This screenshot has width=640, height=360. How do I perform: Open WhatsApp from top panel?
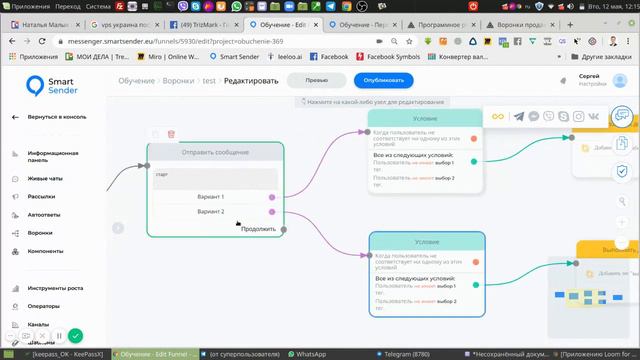pos(236,6)
